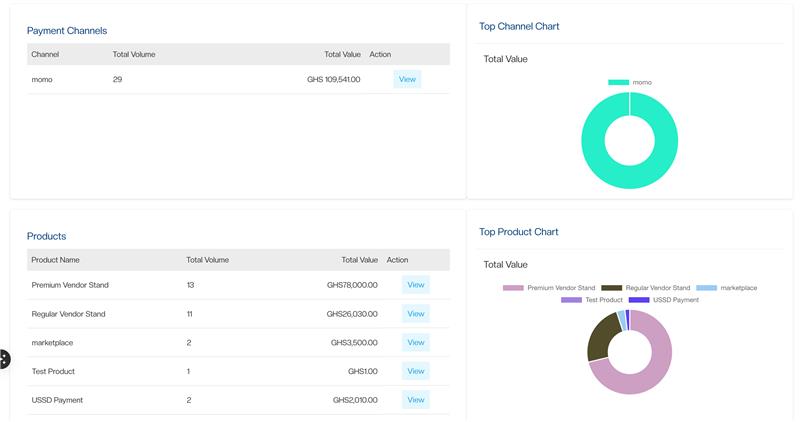View details for momo channel
Screen dimensions: 800x422
coord(407,79)
